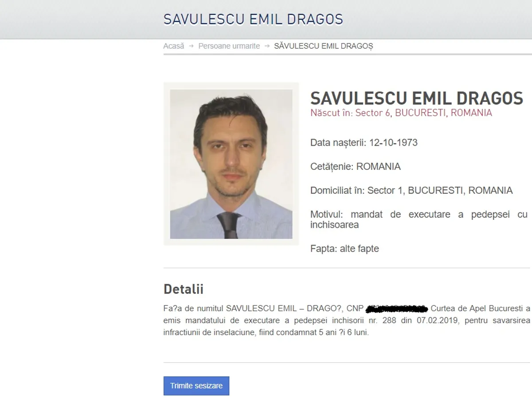Click the arrow after Acasă breadcrumb
Viewport: 532px width, 399px height.
pyautogui.click(x=191, y=46)
